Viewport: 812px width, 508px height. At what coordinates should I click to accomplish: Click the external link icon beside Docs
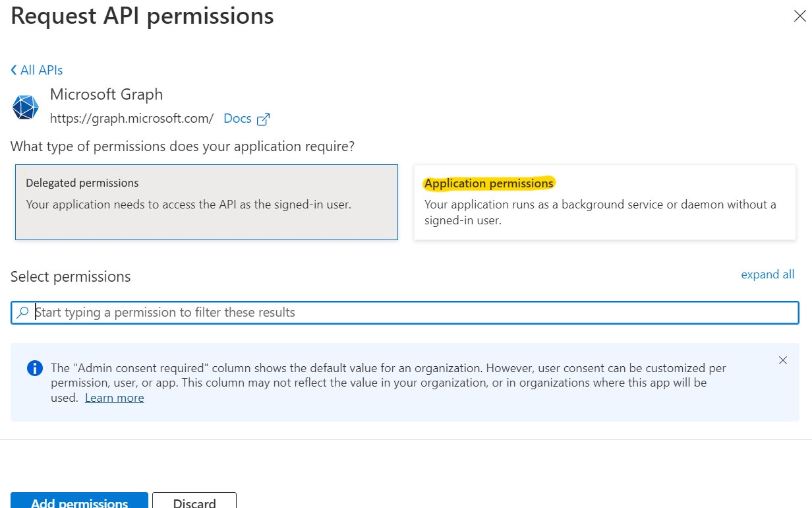click(x=264, y=119)
